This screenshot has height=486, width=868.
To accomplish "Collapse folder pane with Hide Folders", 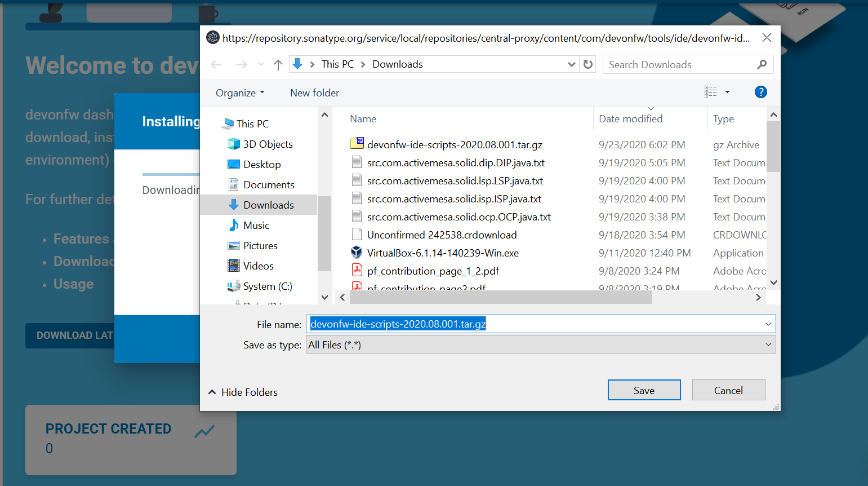I will pyautogui.click(x=243, y=392).
